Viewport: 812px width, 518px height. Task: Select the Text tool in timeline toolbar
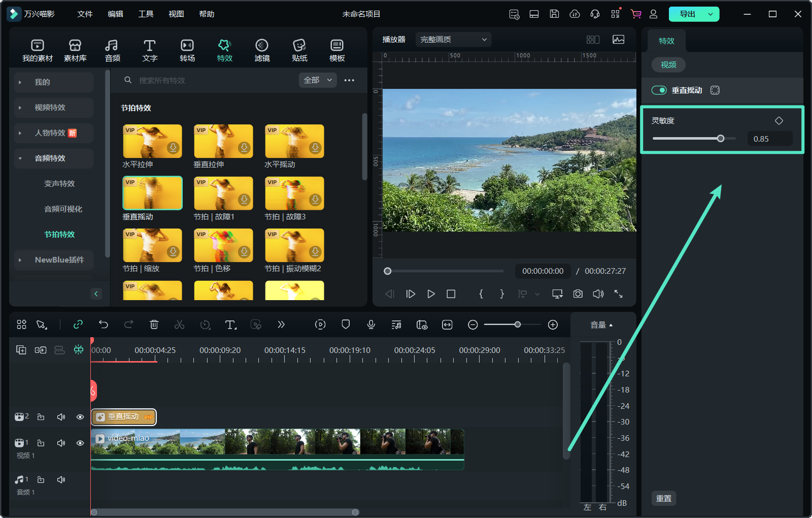click(230, 325)
